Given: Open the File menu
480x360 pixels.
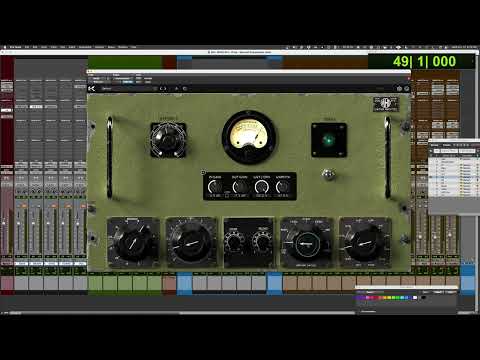Looking at the screenshot, I should (27, 47).
